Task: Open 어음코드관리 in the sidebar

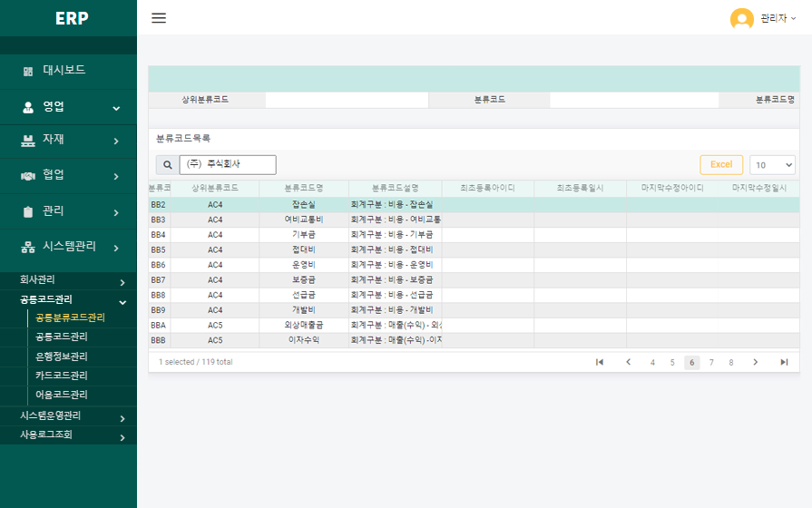Action: tap(61, 395)
